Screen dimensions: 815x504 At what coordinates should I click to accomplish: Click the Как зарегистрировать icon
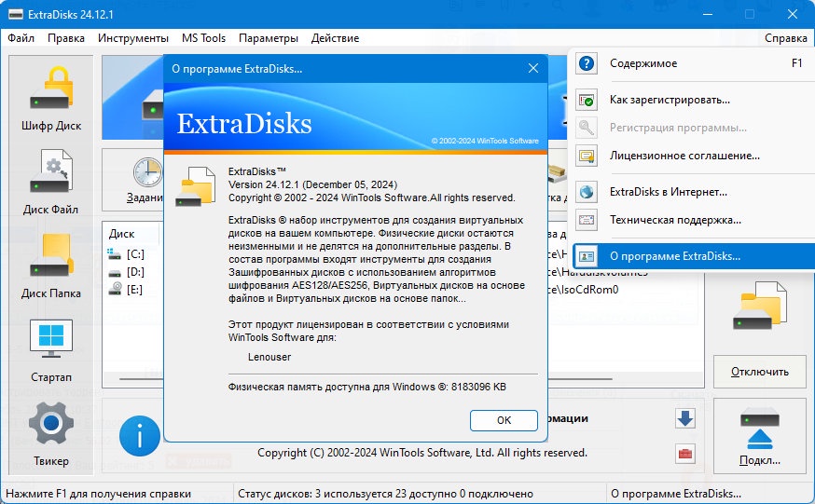[587, 100]
